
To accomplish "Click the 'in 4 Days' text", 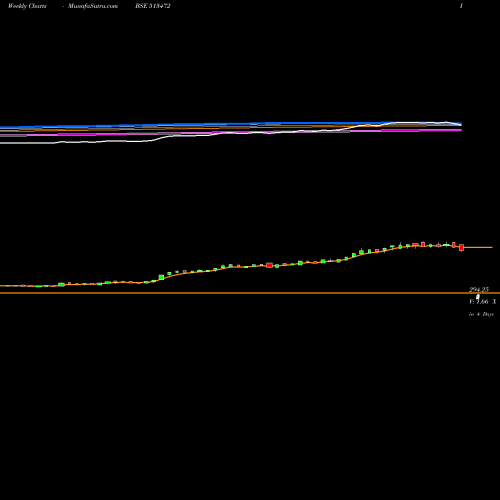I will click(x=481, y=314).
